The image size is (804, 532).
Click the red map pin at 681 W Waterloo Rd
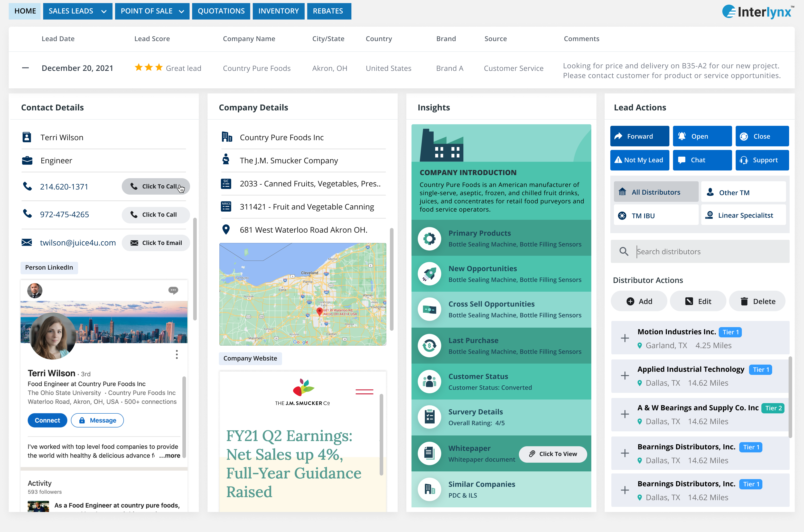pyautogui.click(x=319, y=311)
